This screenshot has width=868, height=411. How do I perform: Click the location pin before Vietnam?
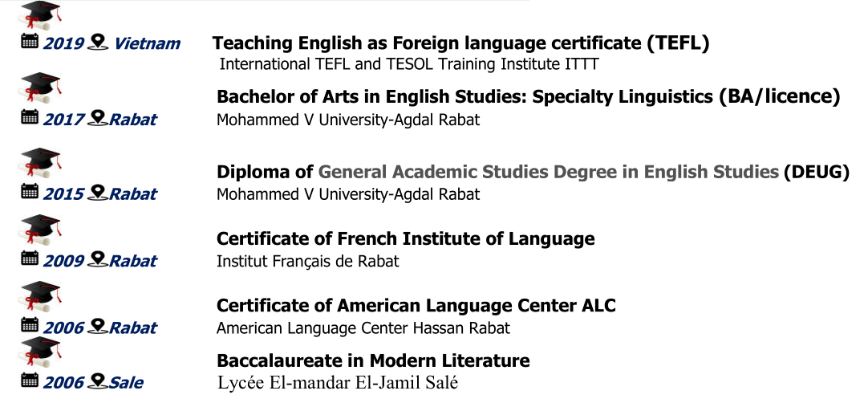click(x=98, y=42)
